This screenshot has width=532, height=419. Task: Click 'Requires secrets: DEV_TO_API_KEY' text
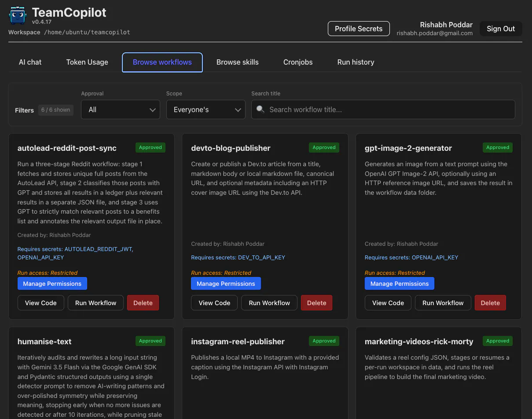tap(238, 257)
